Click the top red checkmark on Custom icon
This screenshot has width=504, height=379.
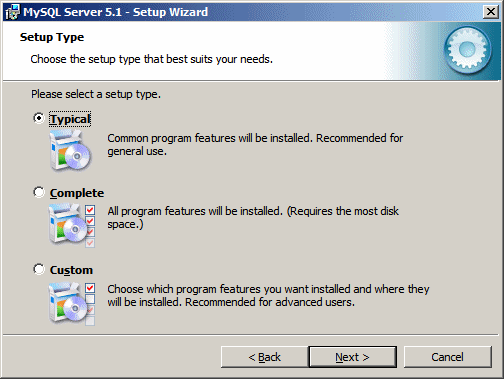click(90, 288)
